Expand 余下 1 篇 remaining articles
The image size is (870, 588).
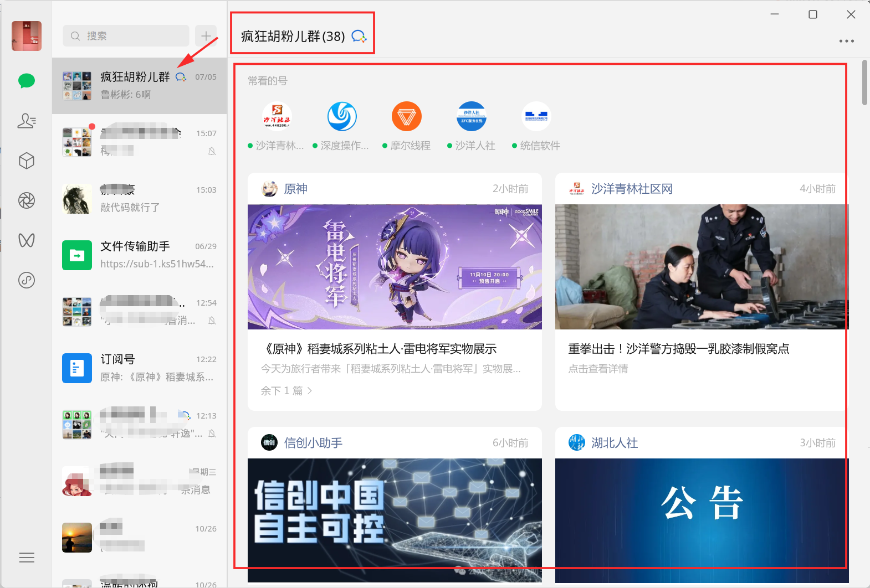pos(286,391)
